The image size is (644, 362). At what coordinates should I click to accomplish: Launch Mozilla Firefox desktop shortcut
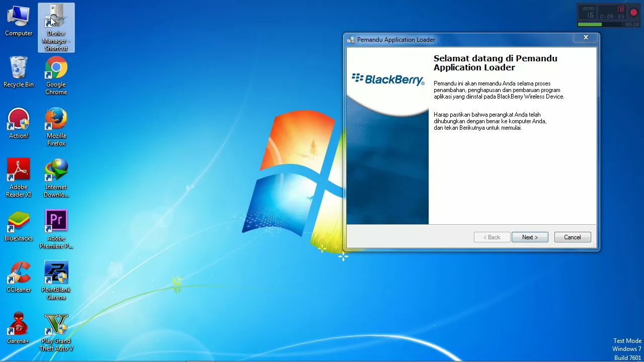[56, 127]
